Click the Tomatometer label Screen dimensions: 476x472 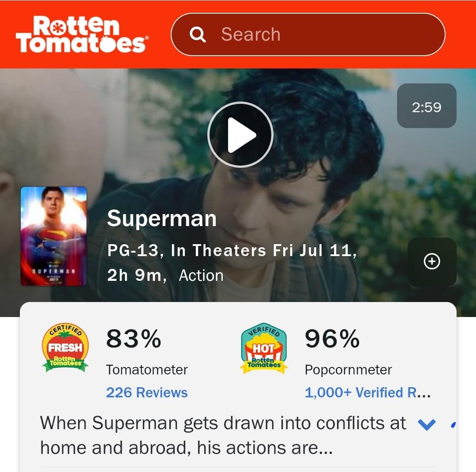147,370
